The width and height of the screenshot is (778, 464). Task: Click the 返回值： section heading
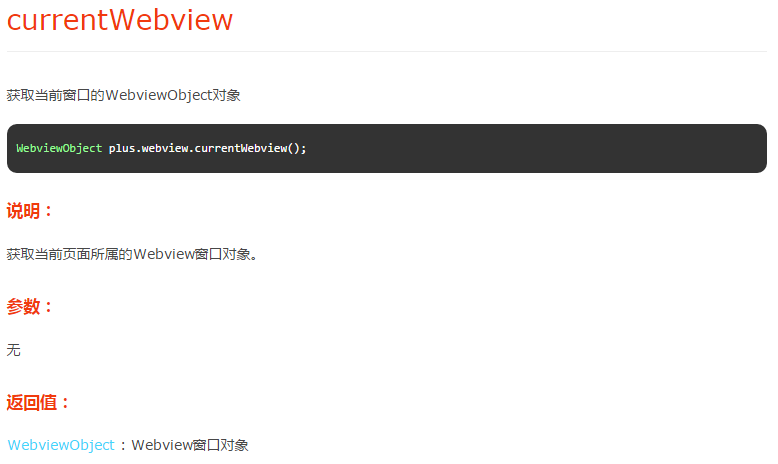(38, 402)
